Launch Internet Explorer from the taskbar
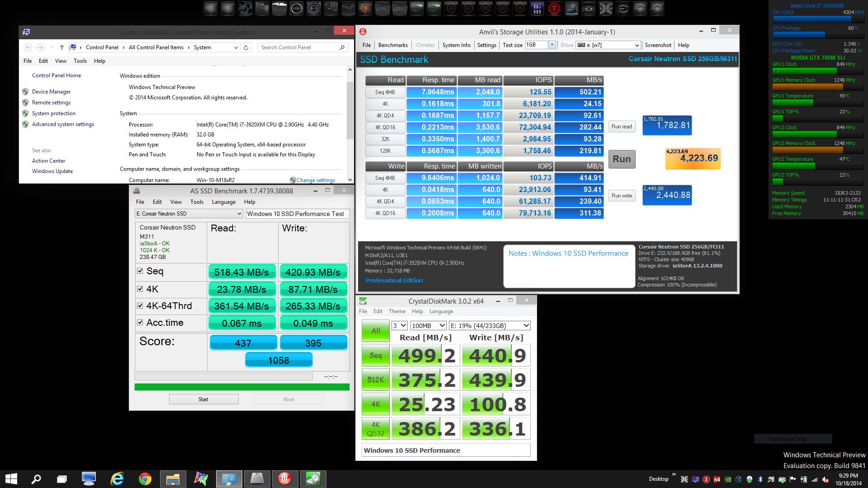The height and width of the screenshot is (488, 868). [117, 479]
